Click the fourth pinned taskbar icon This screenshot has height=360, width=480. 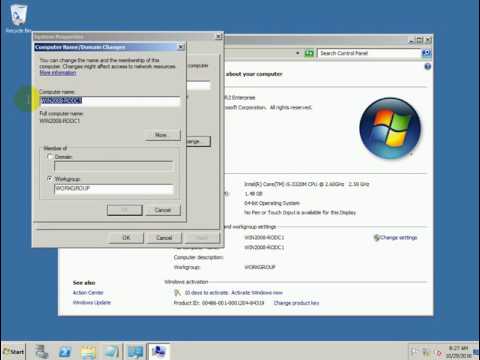click(111, 352)
